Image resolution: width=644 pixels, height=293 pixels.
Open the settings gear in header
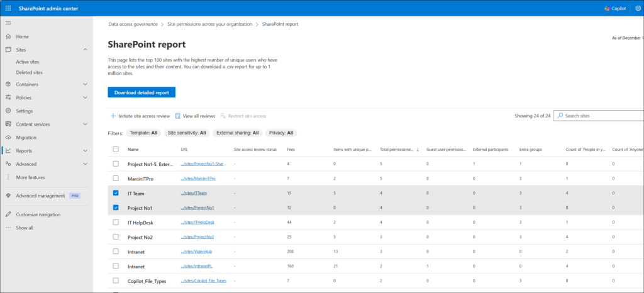coord(636,8)
